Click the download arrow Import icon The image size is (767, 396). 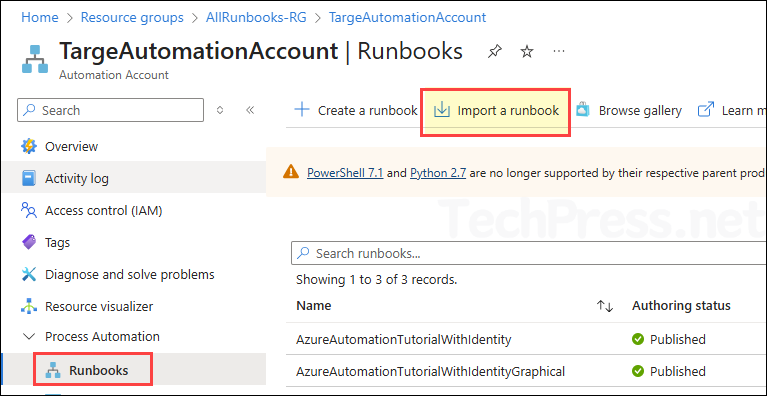pyautogui.click(x=442, y=110)
